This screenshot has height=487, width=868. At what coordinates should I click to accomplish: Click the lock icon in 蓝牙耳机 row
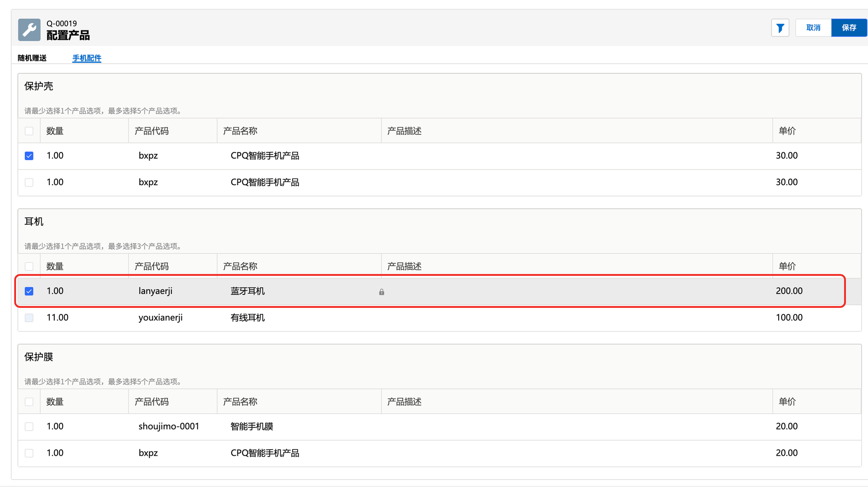(x=381, y=292)
